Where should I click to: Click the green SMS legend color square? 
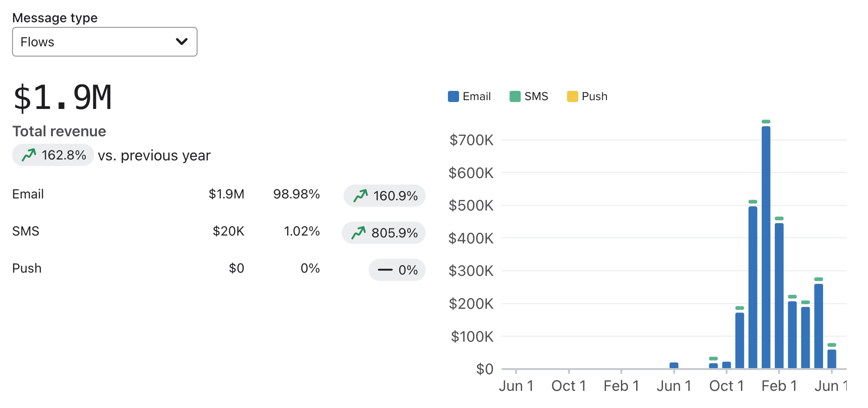click(x=515, y=96)
